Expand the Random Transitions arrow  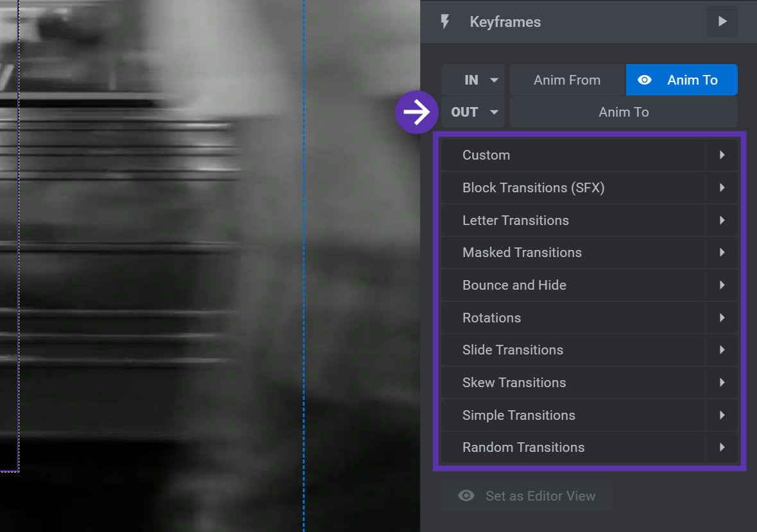pos(722,447)
